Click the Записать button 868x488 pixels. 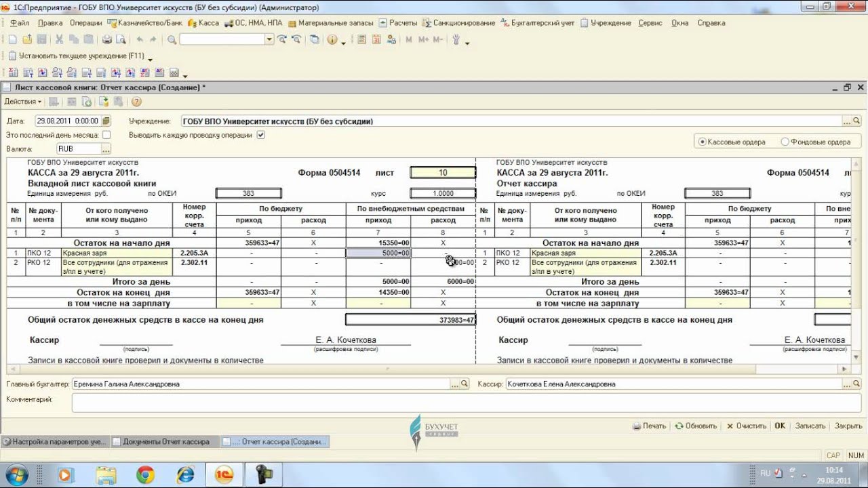pyautogui.click(x=810, y=426)
